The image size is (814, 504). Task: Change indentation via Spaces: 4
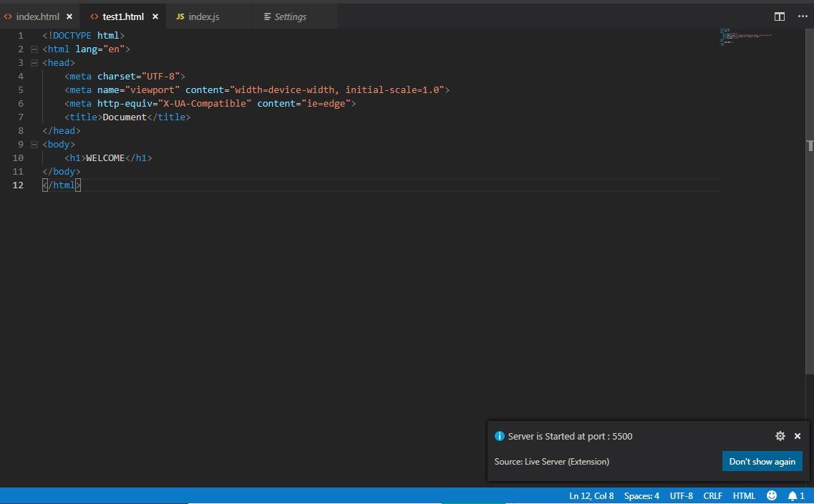point(641,495)
